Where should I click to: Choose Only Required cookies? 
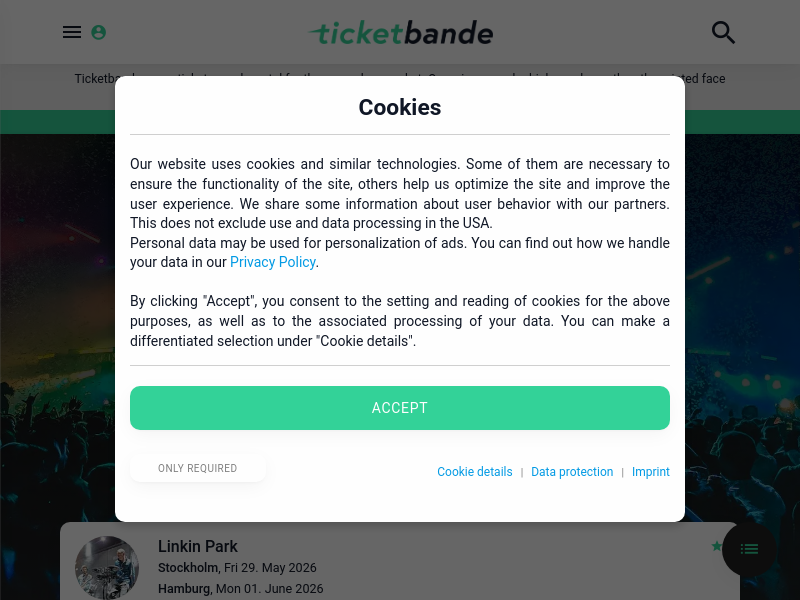(198, 468)
